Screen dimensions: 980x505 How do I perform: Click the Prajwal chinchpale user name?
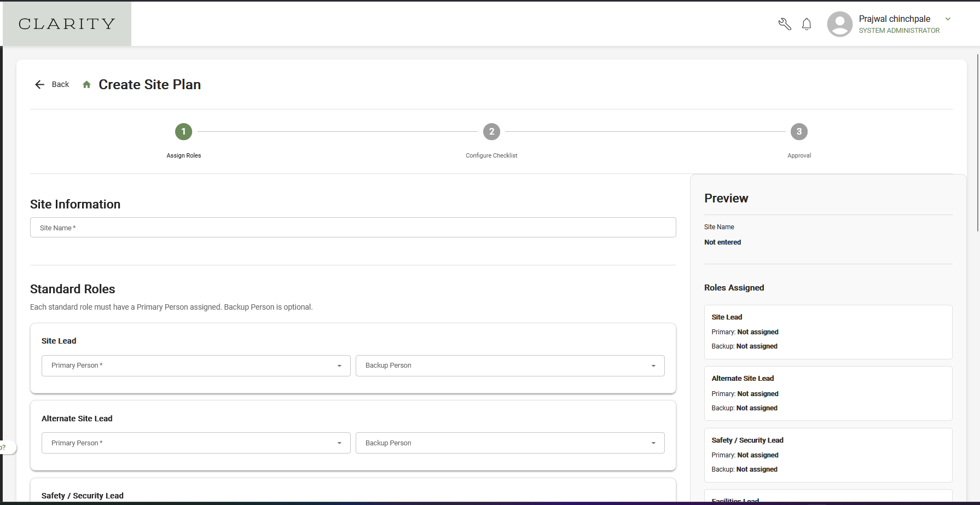click(x=894, y=19)
